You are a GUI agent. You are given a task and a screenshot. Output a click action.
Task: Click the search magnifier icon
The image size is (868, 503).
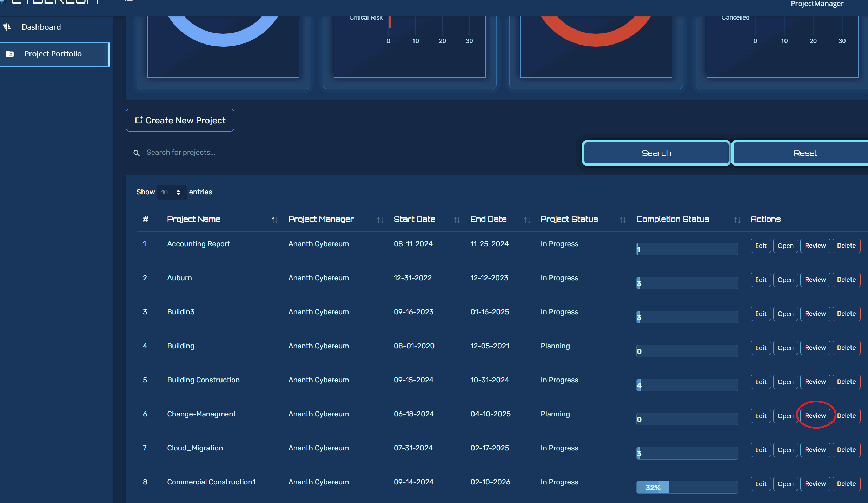tap(137, 153)
